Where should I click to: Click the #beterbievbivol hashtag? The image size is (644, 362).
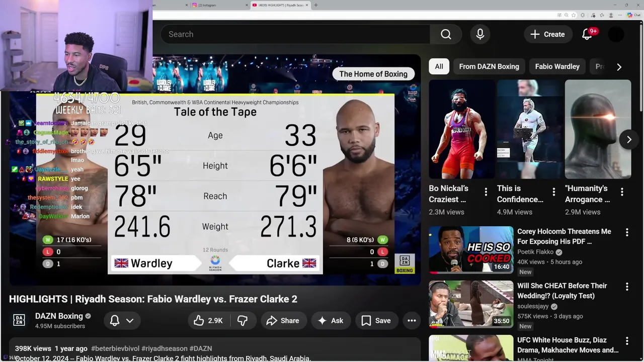(116, 348)
